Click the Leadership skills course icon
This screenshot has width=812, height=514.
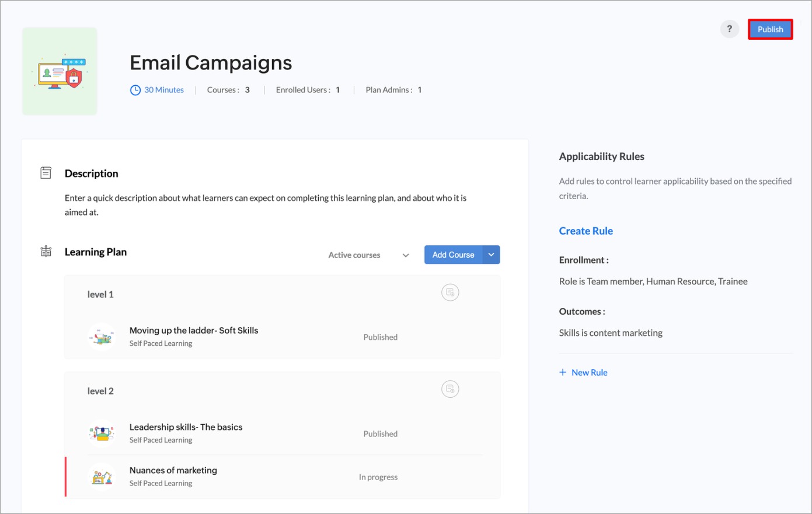102,433
